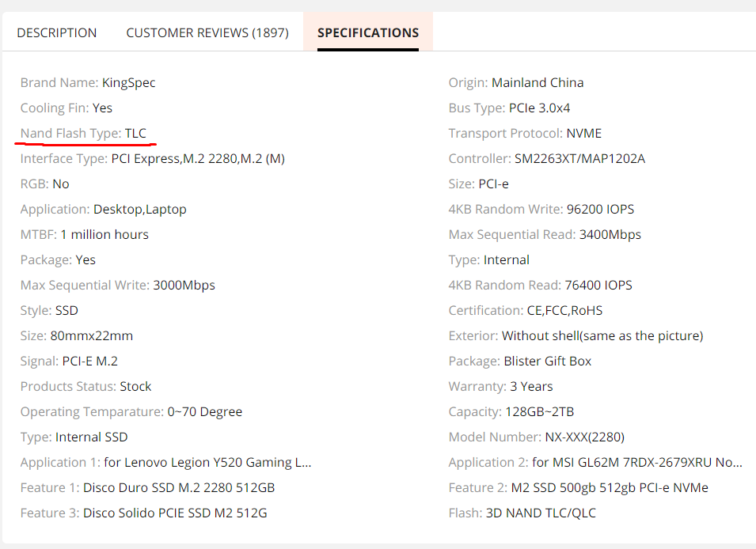Click the Origin Mainland China value
This screenshot has width=756, height=549.
tap(538, 82)
